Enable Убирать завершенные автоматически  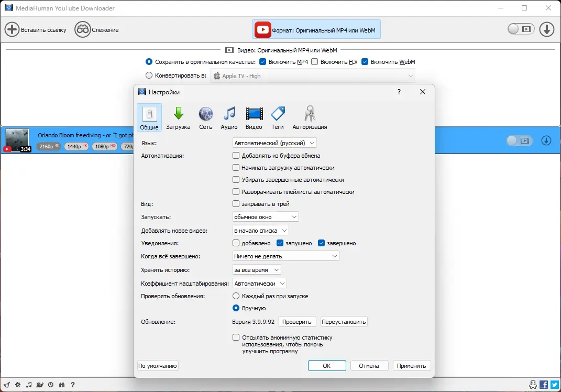coord(236,179)
